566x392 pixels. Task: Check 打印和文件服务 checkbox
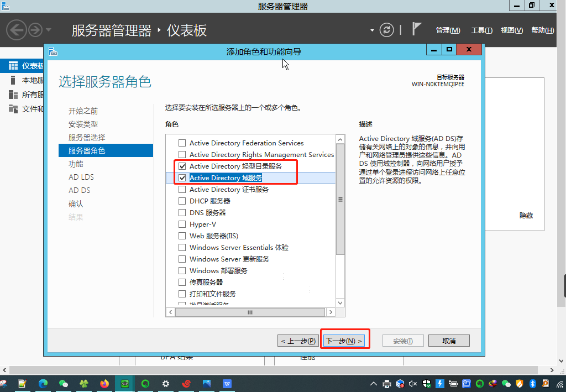coord(182,294)
